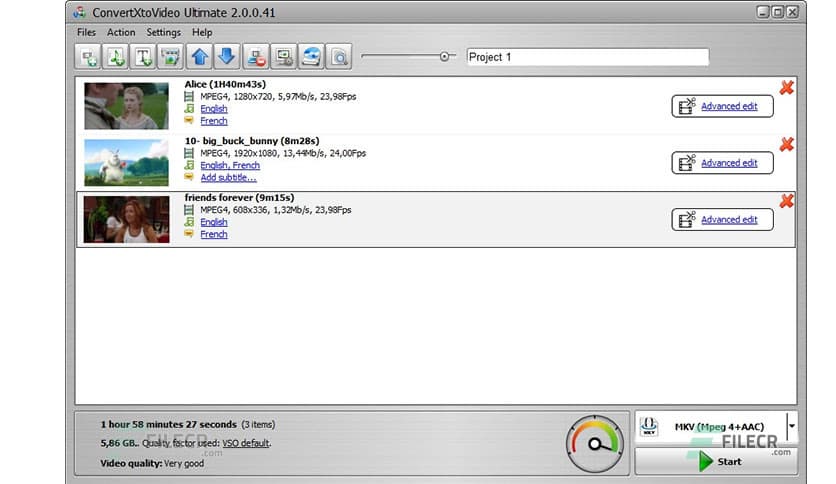Click Video quality: Very good text
The image size is (836, 484).
pos(152,463)
